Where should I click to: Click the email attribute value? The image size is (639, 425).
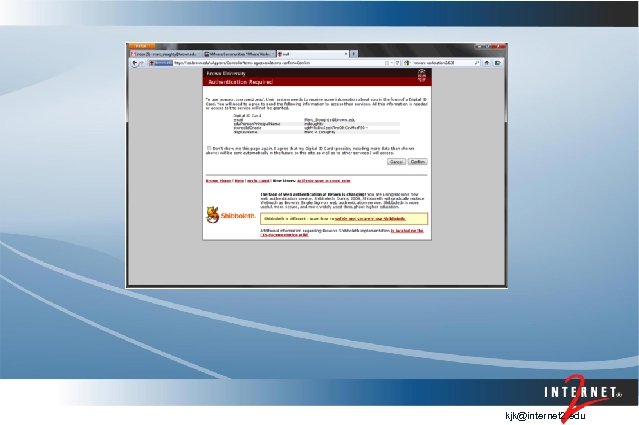[x=329, y=120]
